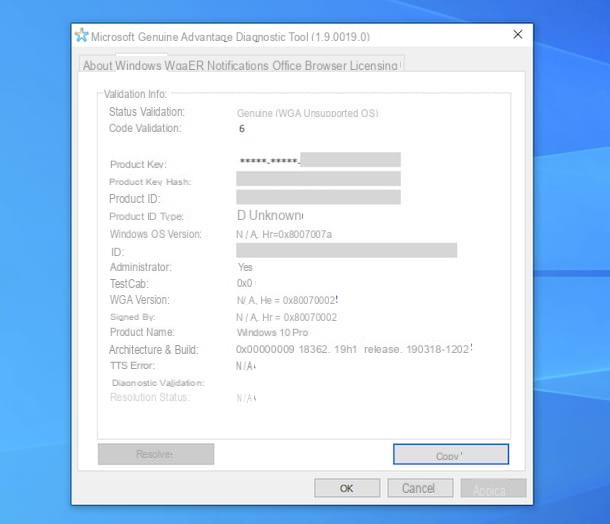Close the Genuine Advantage Diagnostic Tool window
The width and height of the screenshot is (610, 524).
(517, 35)
